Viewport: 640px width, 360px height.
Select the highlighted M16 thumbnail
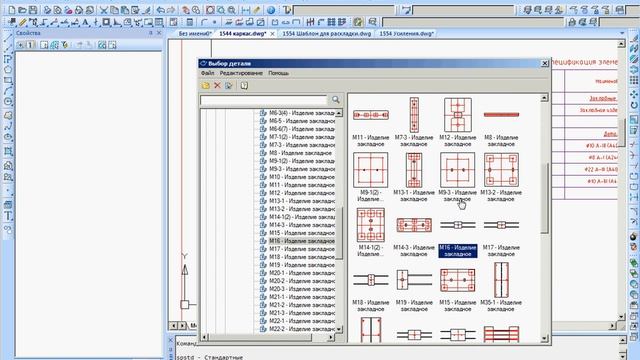pyautogui.click(x=458, y=225)
